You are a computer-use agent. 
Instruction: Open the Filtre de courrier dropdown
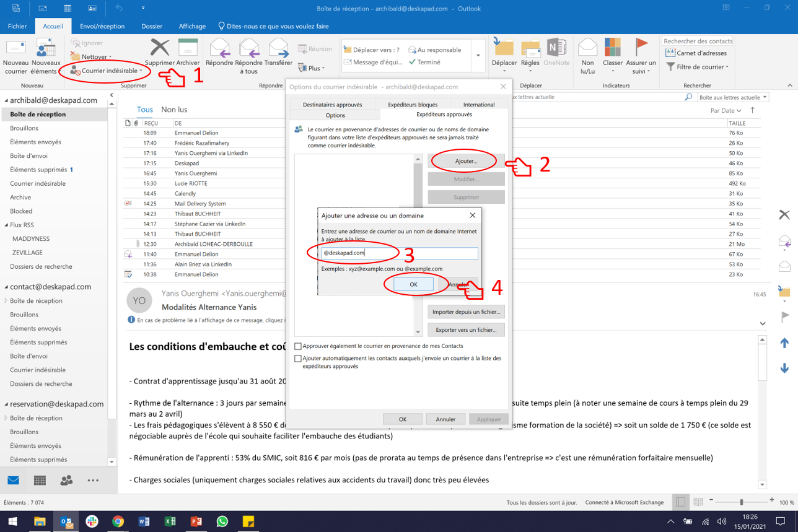tap(698, 67)
